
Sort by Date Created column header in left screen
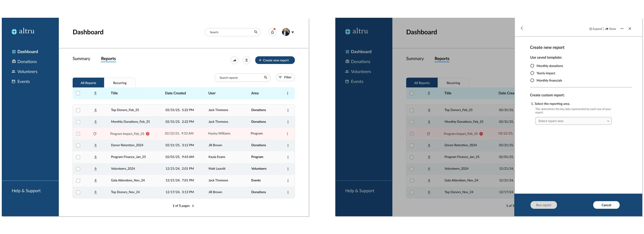(175, 93)
